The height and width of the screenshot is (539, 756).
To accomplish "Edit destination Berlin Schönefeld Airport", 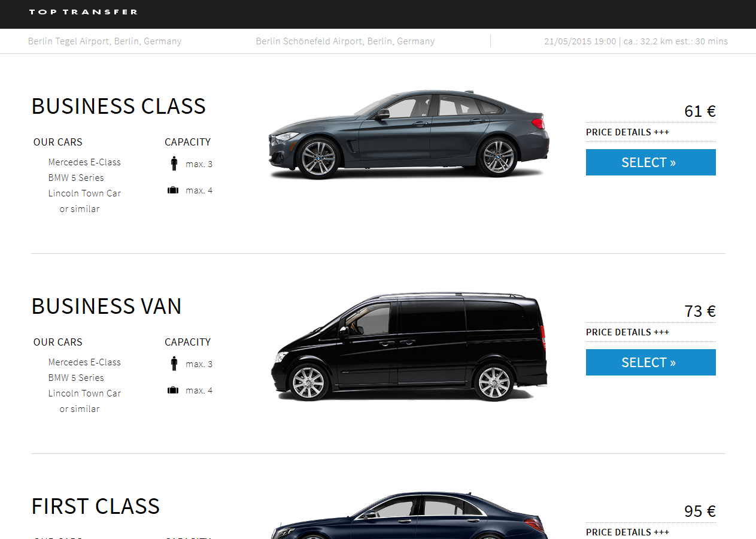I will tap(345, 41).
